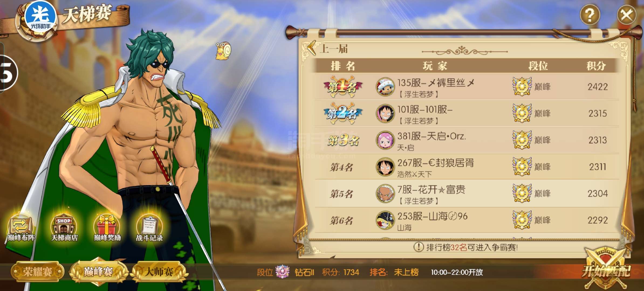The height and width of the screenshot is (291, 644).
Task: Switch to the 大师赛 tab
Action: coord(159,272)
